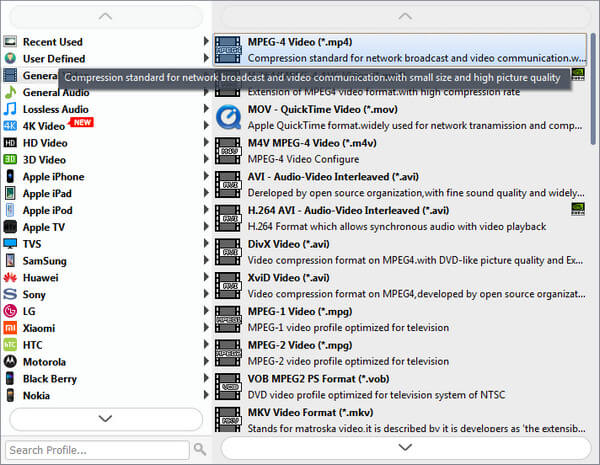Click the LG logo icon
Viewport: 600px width, 465px height.
point(10,311)
